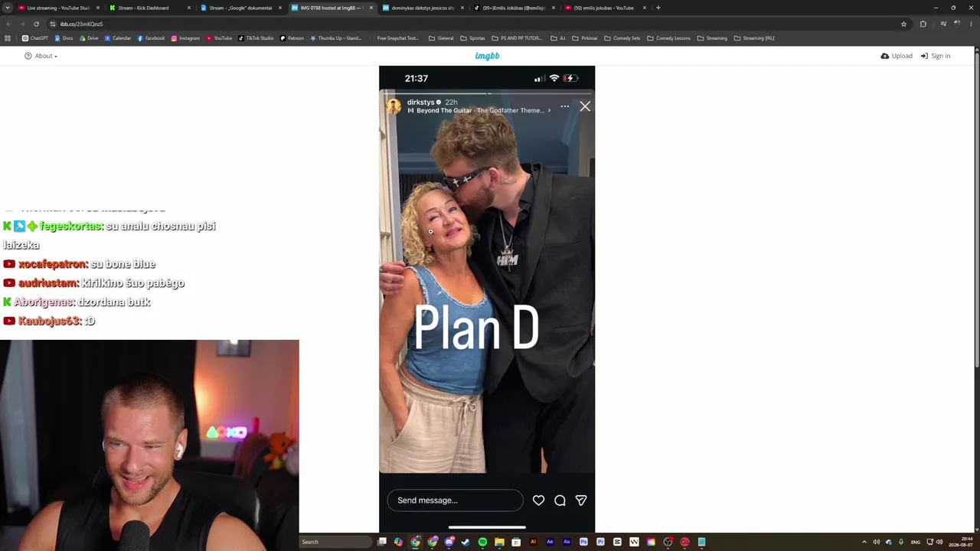Open the Free Snapchat Text bookmark
Image resolution: width=980 pixels, height=551 pixels.
[x=394, y=38]
